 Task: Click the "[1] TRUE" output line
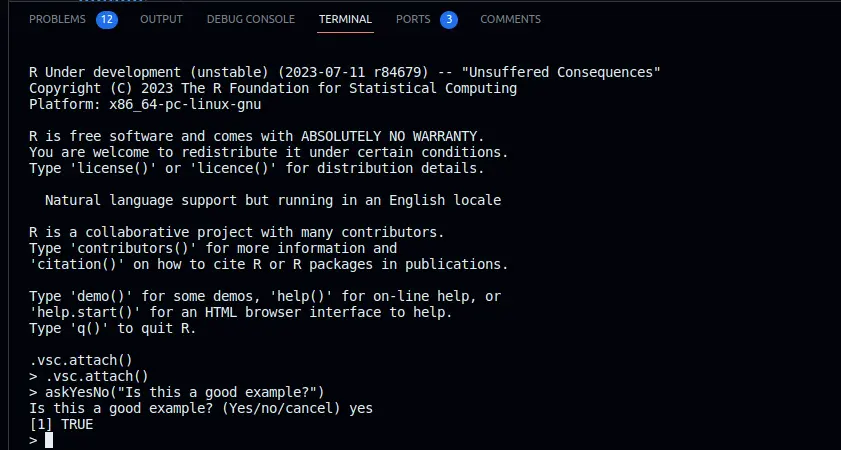point(61,424)
